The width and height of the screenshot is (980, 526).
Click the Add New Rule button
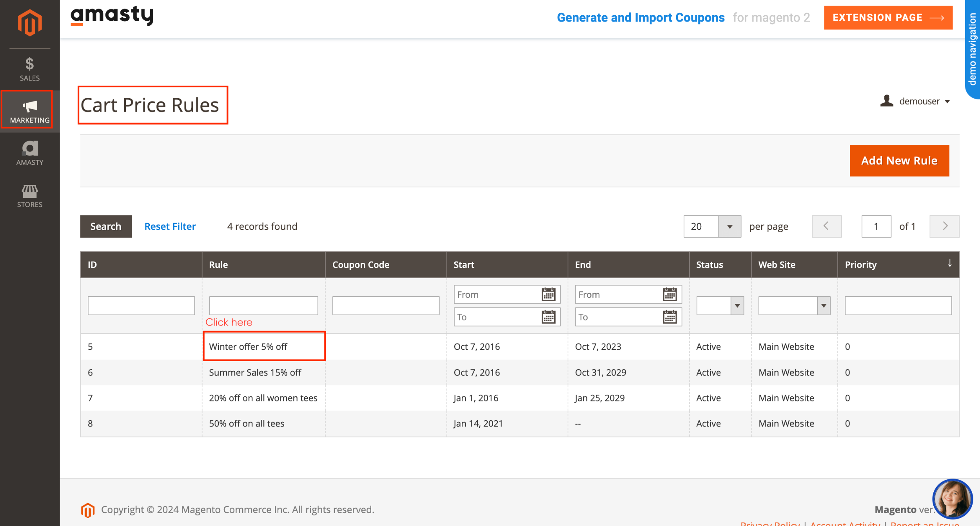click(899, 160)
